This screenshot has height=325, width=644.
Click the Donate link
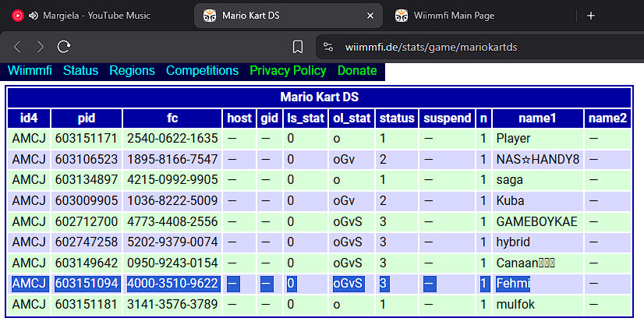pyautogui.click(x=357, y=71)
